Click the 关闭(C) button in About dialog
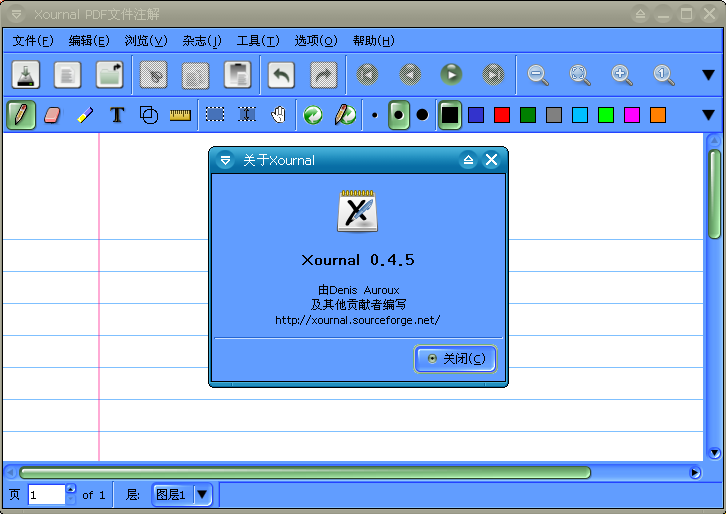Viewport: 726px width, 514px height. tap(456, 358)
